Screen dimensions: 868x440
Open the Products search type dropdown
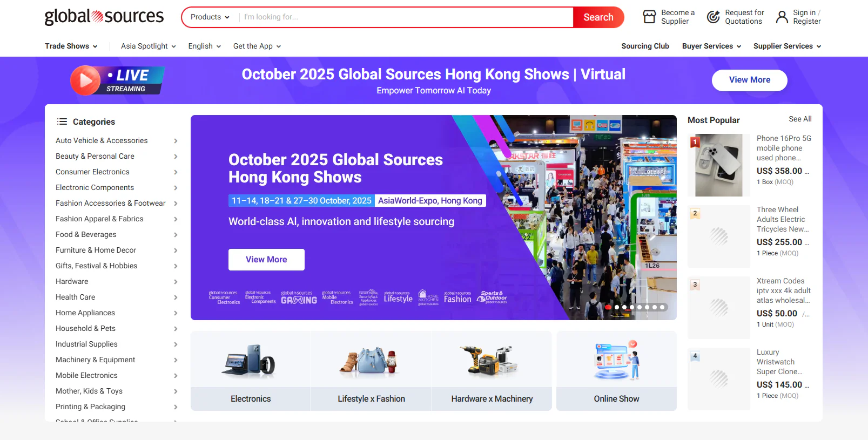[x=210, y=17]
